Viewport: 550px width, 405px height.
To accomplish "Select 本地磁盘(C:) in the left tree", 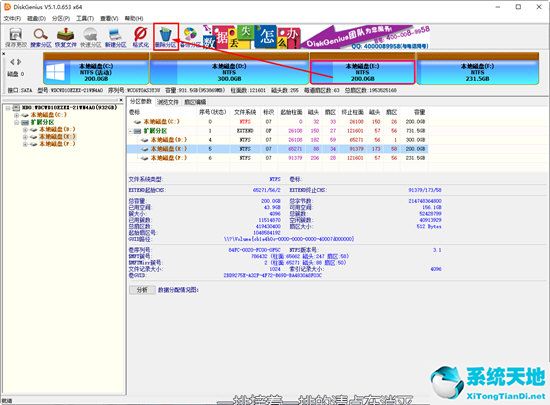I will (x=48, y=115).
